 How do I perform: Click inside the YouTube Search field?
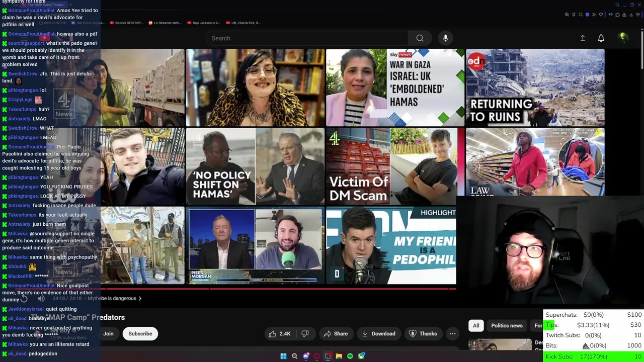tap(307, 38)
